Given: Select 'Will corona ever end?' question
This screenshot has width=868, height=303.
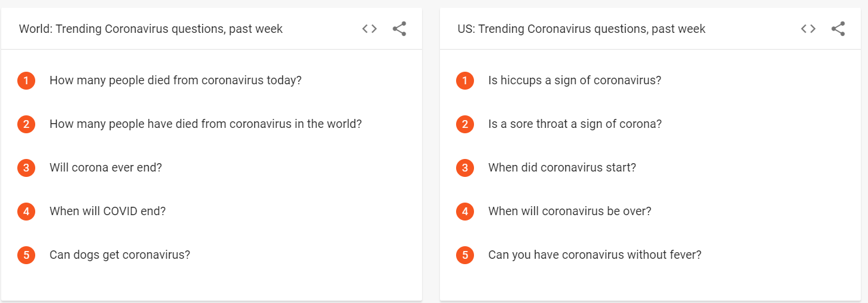Looking at the screenshot, I should tap(106, 168).
